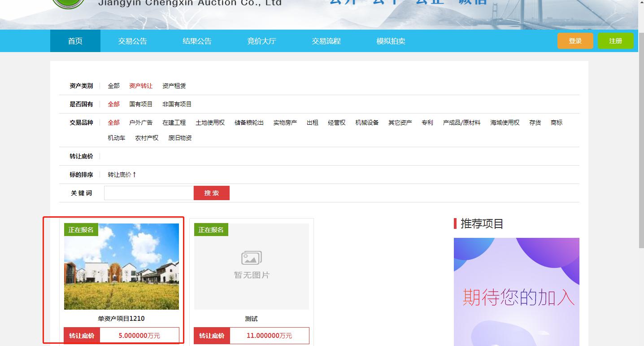Screen dimensions: 644x346
Task: Click the 5.000000万元 price value
Action: coord(139,336)
